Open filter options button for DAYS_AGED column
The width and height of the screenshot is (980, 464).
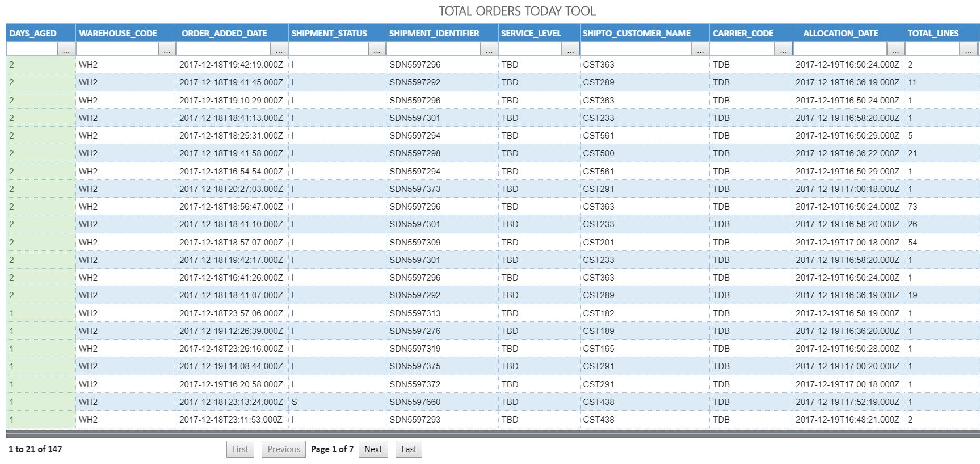(66, 50)
